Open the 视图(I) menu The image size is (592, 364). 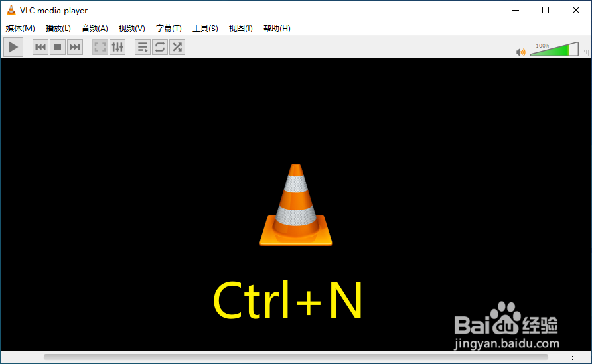point(240,29)
